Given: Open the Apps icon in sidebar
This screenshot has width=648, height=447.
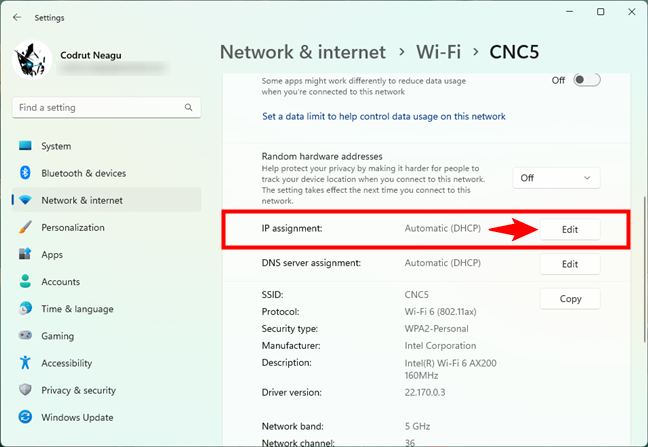Looking at the screenshot, I should click(25, 255).
